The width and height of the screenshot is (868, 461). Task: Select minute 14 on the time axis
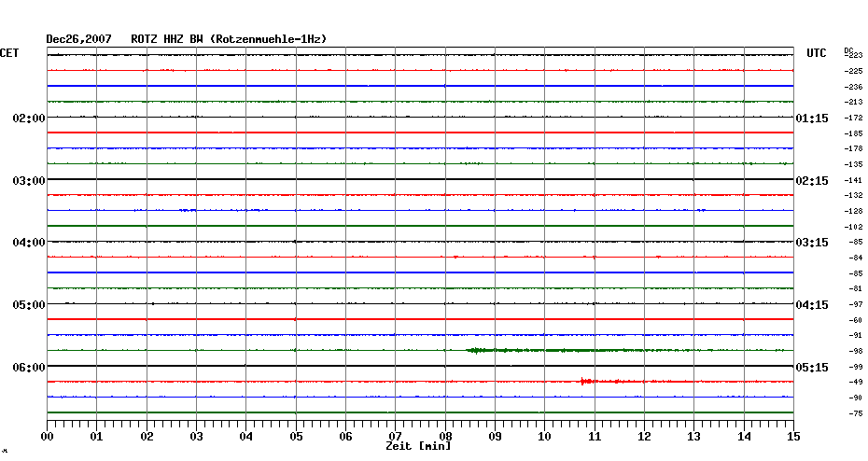tap(744, 436)
